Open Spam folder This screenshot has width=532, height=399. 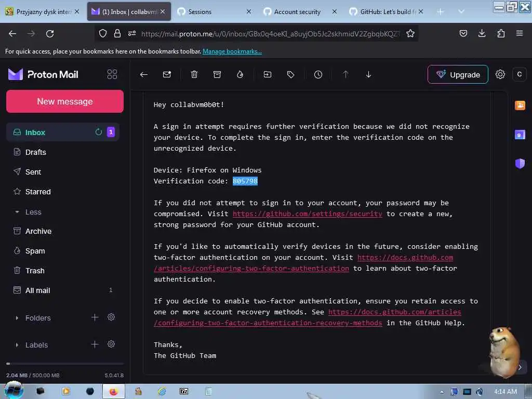click(63, 251)
